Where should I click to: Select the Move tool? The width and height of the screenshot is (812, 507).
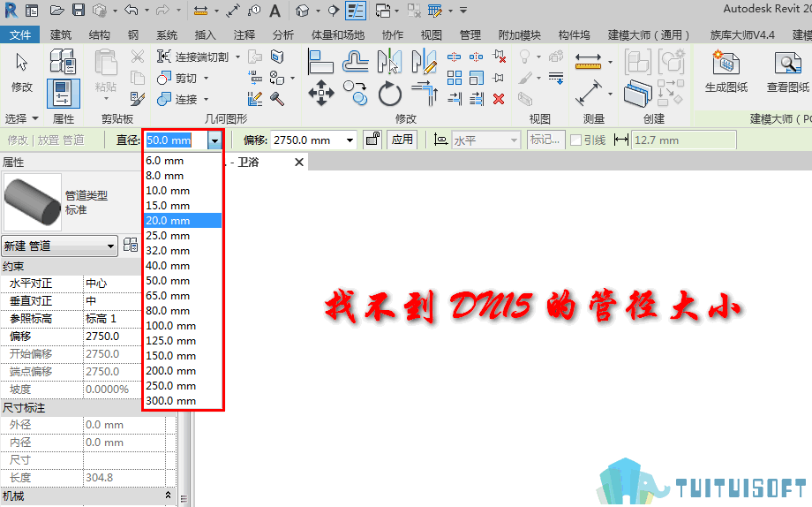pos(321,94)
